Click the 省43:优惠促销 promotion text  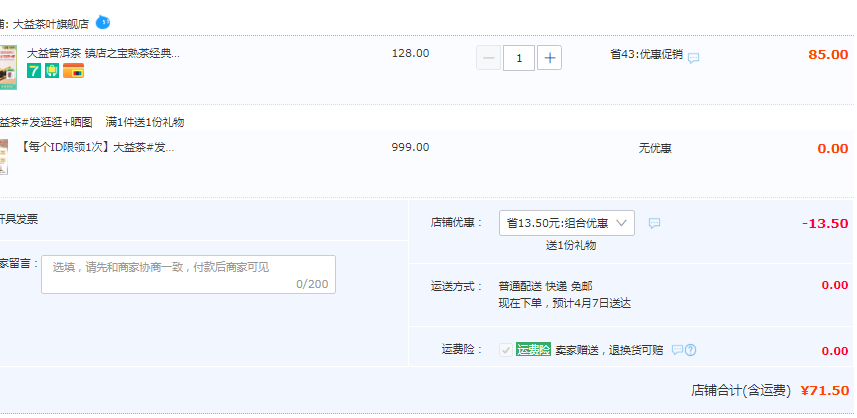[x=647, y=54]
